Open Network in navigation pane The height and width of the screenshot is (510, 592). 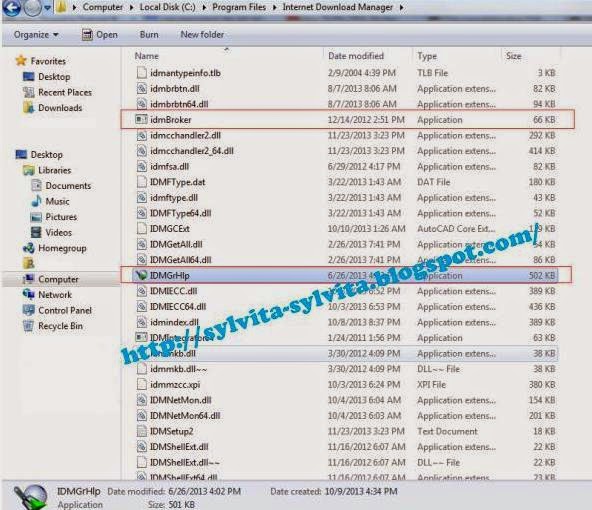pyautogui.click(x=55, y=294)
